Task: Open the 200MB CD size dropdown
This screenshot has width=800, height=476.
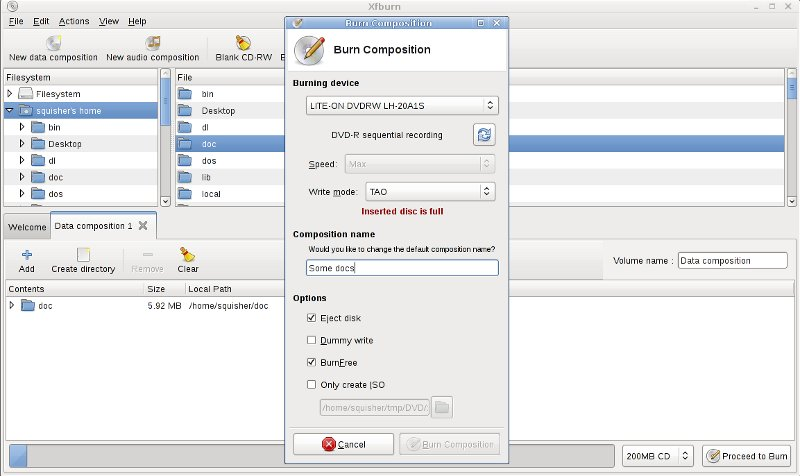Action: coord(657,456)
